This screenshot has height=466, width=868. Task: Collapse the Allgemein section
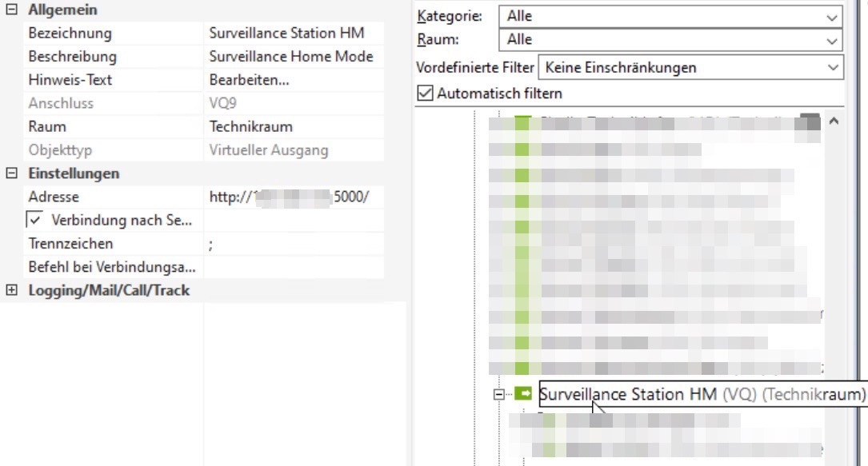pos(12,10)
